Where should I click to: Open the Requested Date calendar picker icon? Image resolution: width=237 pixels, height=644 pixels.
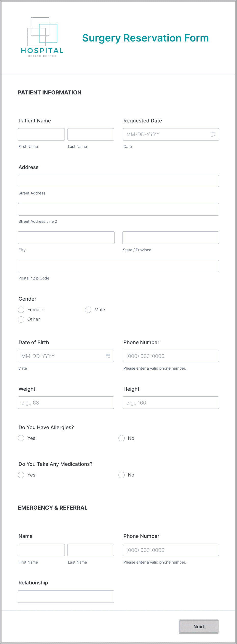pyautogui.click(x=213, y=134)
